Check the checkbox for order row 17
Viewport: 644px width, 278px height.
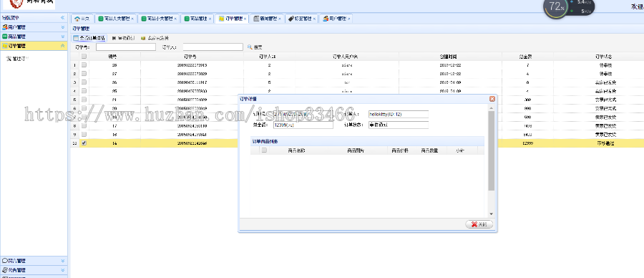84,125
